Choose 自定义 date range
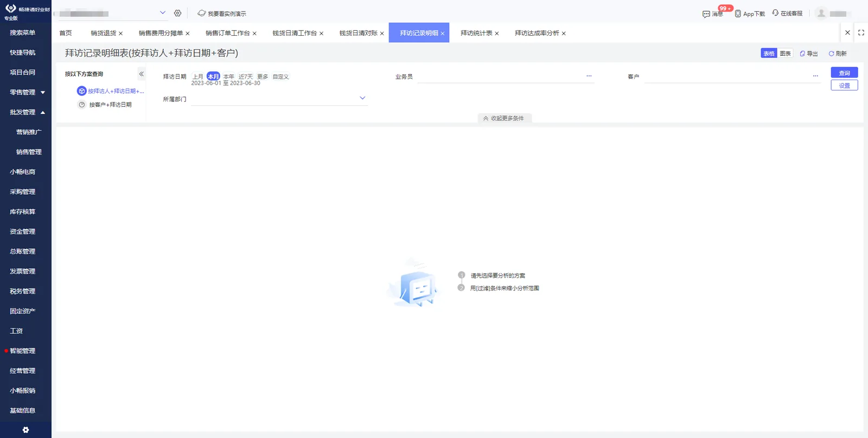The image size is (868, 438). pos(280,76)
